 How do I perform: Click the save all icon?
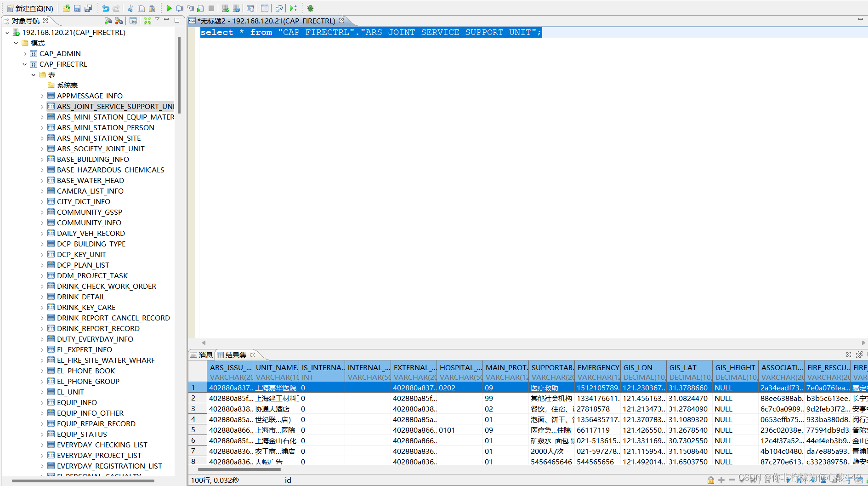[x=88, y=8]
